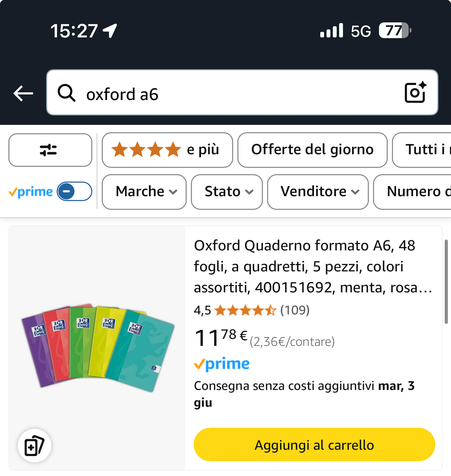Open the filters sliders icon
The height and width of the screenshot is (476, 451).
coord(50,150)
